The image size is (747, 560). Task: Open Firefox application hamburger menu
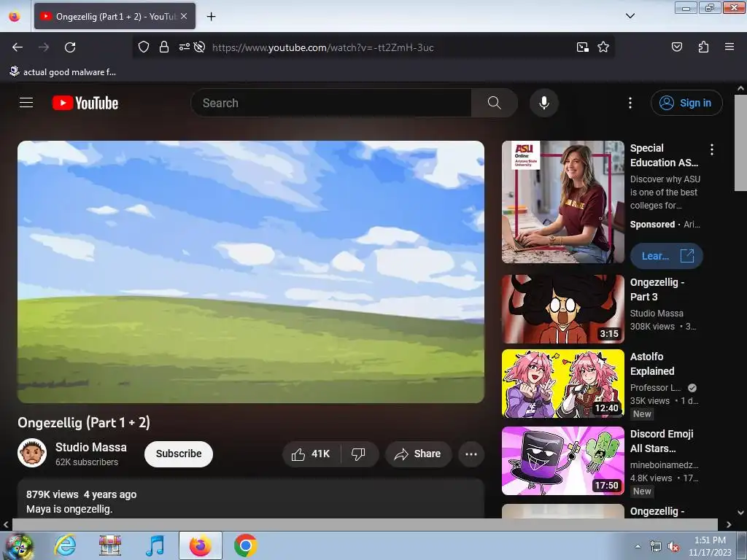point(729,47)
